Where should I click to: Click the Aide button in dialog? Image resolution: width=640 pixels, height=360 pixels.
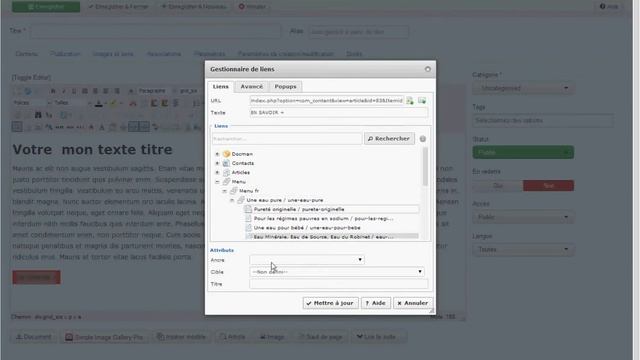pos(376,303)
